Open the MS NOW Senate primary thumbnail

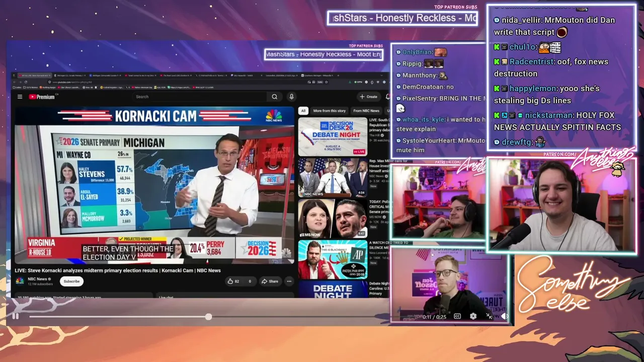333,218
